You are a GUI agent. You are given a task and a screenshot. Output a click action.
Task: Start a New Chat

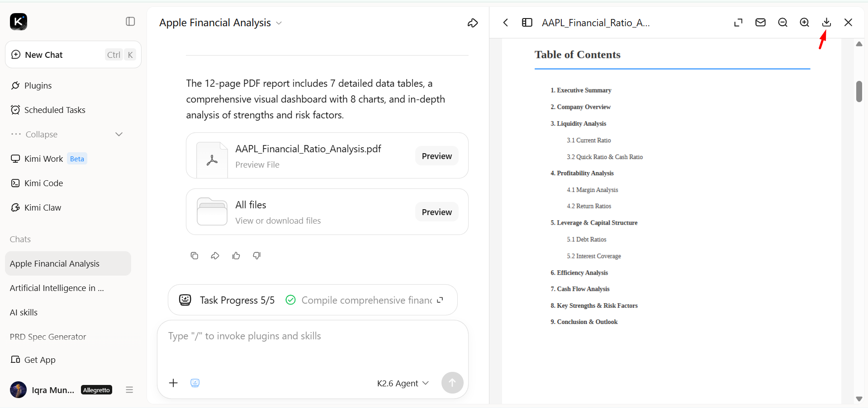point(73,55)
